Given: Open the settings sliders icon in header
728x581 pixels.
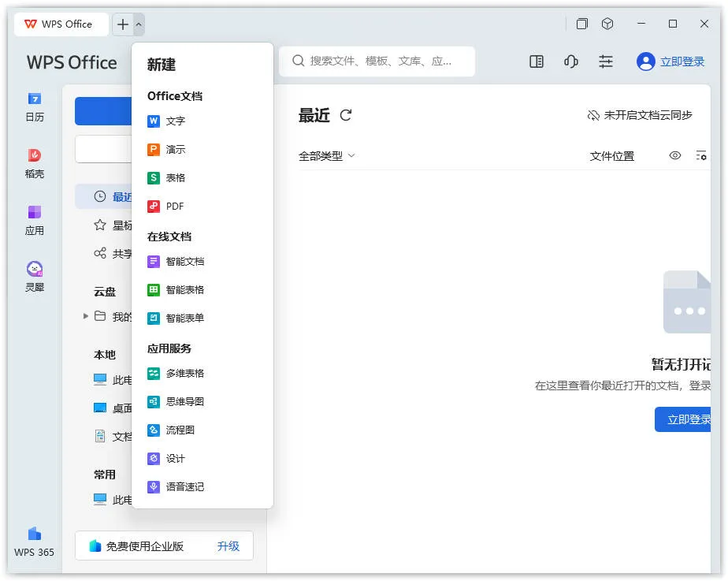Looking at the screenshot, I should (605, 61).
